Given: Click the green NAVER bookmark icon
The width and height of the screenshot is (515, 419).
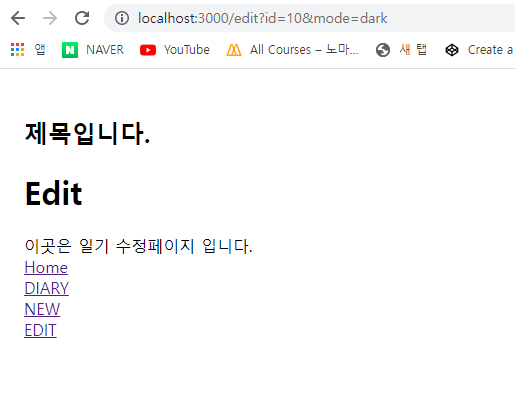Looking at the screenshot, I should point(70,50).
